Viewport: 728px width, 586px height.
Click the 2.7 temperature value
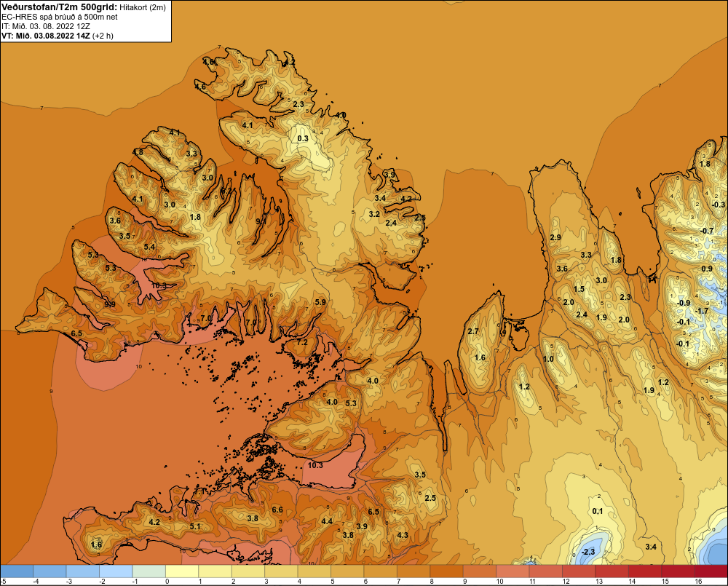pyautogui.click(x=473, y=331)
